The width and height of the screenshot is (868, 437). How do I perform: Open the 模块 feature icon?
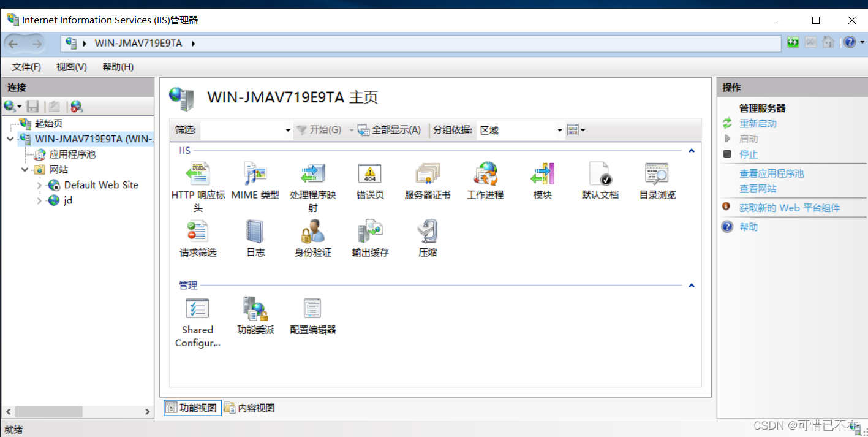(543, 175)
